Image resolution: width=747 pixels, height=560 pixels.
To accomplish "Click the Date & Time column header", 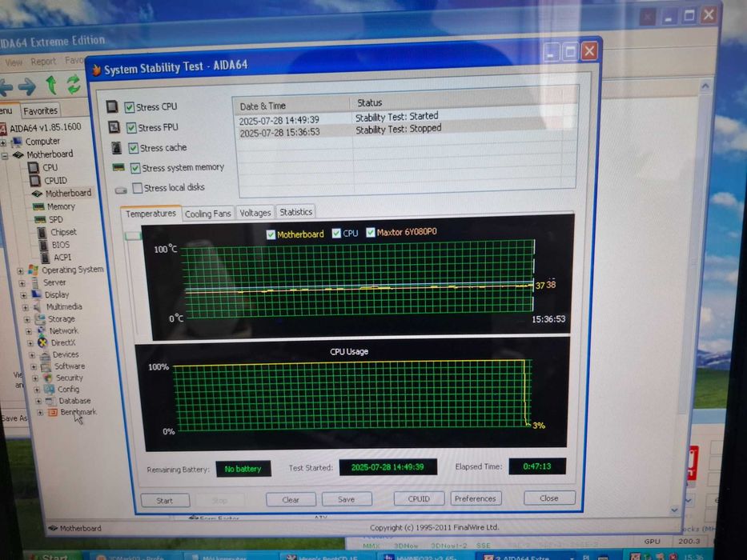I will tap(291, 106).
